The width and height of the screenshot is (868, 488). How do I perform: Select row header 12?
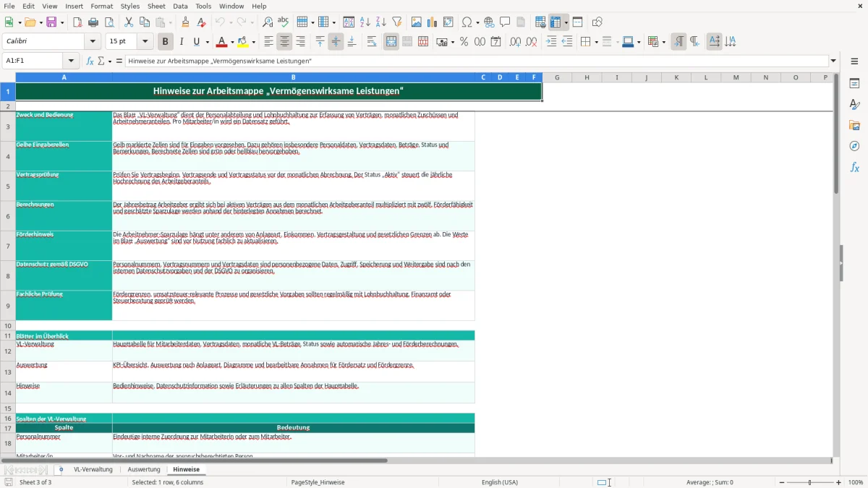tap(8, 351)
